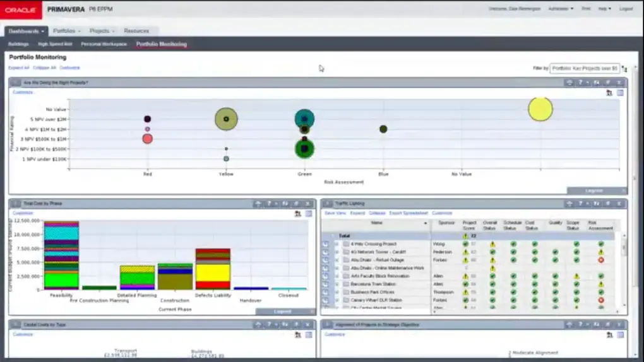Open row action icon for Business Park Offices
This screenshot has width=644, height=362.
point(325,292)
